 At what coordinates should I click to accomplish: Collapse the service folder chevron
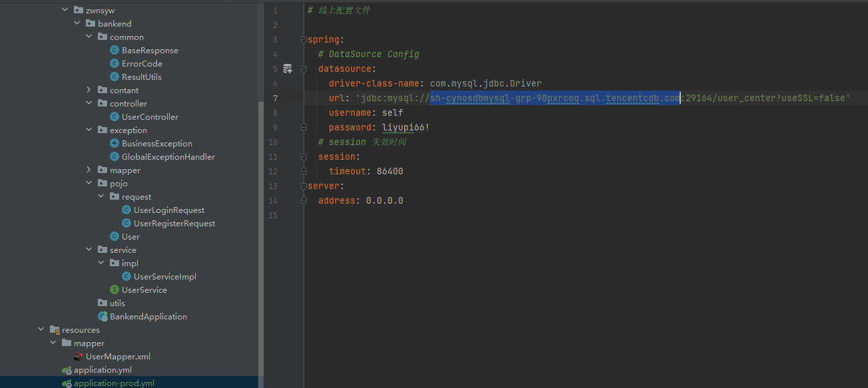coord(89,250)
